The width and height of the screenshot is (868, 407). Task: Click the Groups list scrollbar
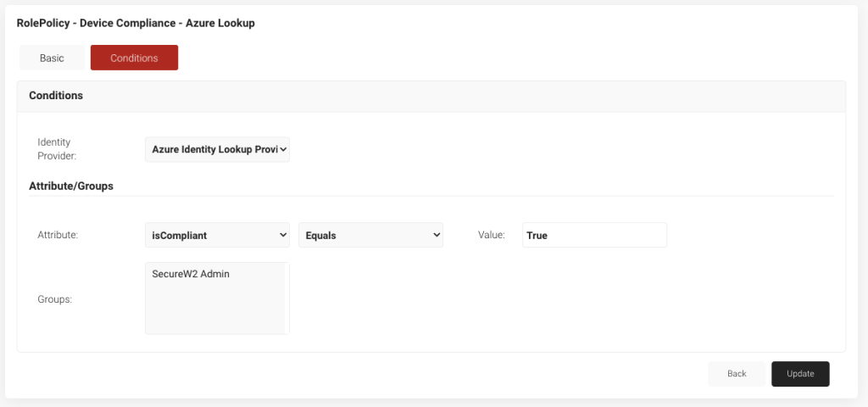(287, 298)
